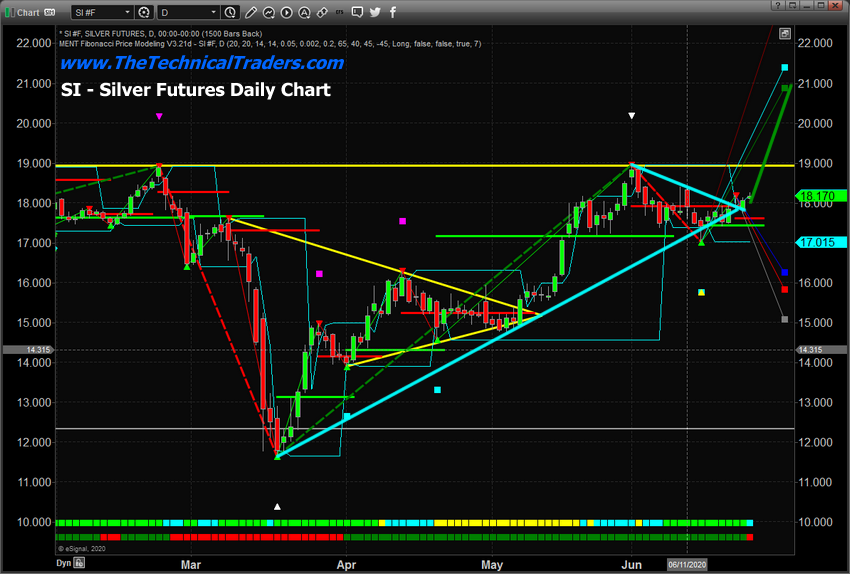Toggle Dyn scaling lock icon

tap(79, 563)
